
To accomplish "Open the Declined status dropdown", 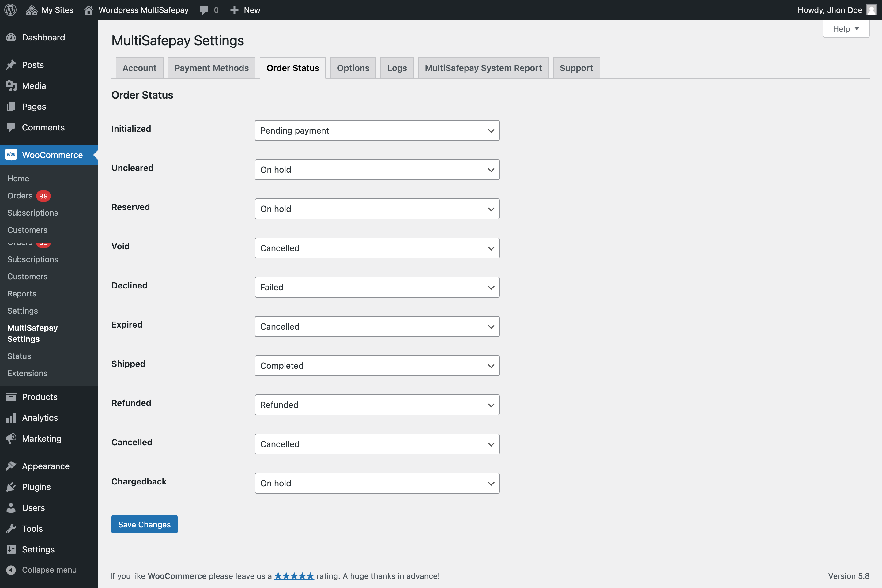I will click(377, 287).
